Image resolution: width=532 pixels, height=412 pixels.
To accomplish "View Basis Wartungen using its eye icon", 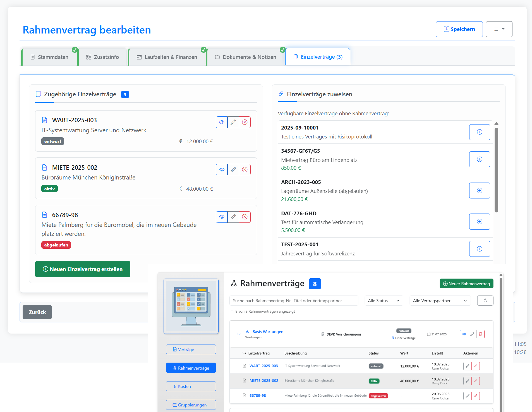I will (x=464, y=334).
